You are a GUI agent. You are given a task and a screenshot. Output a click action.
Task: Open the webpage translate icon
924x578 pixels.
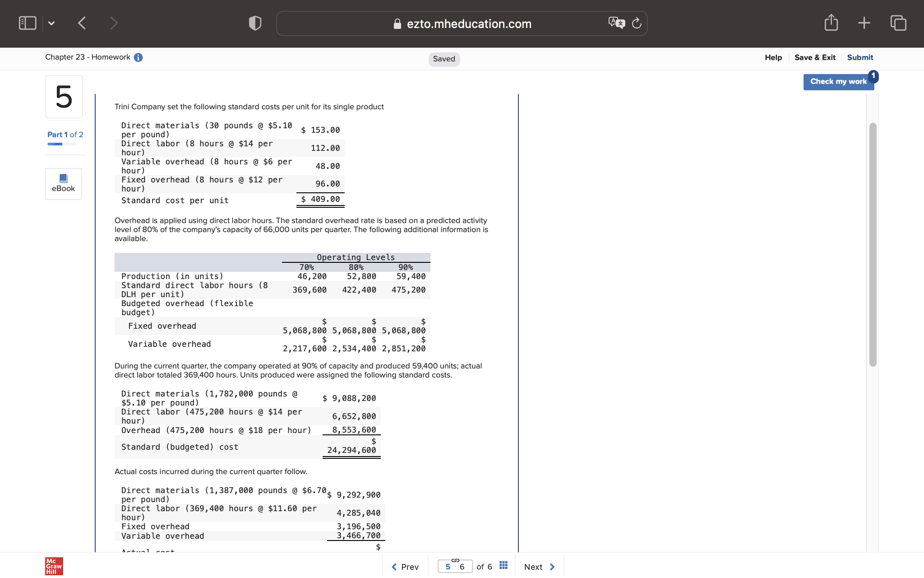click(616, 23)
